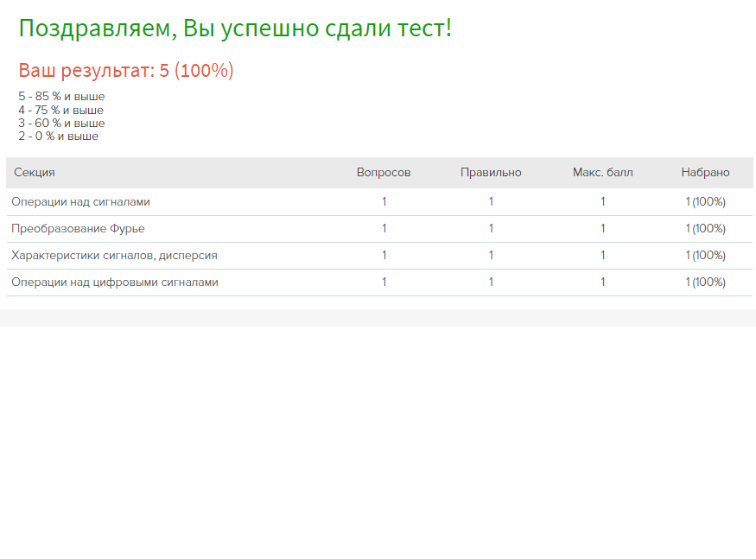Image resolution: width=756 pixels, height=559 pixels.
Task: Click the red result score text
Action: click(x=126, y=71)
